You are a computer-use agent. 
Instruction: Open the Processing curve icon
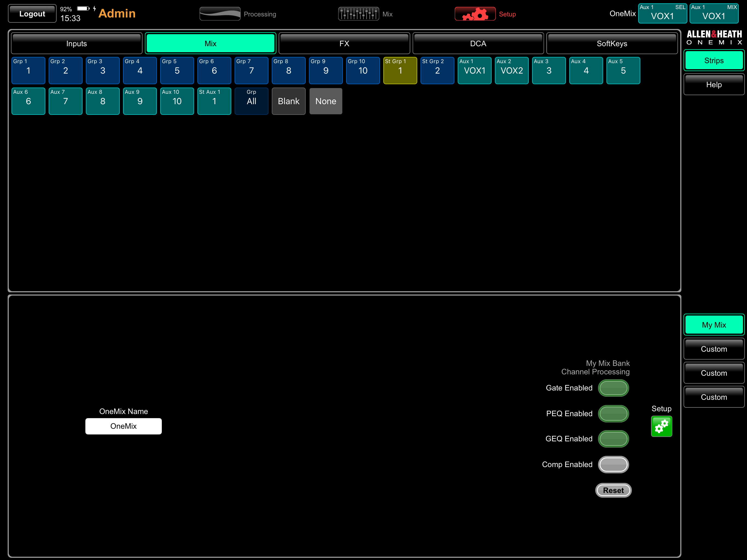pos(220,14)
